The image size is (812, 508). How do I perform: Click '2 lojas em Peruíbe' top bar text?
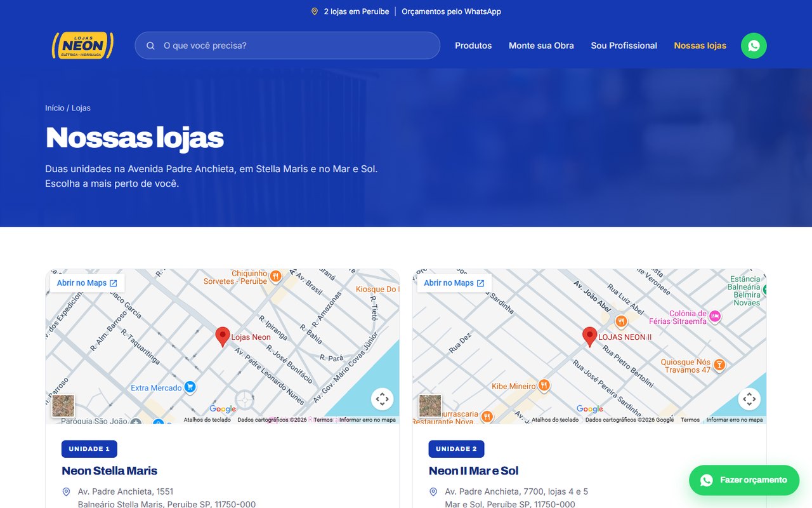pyautogui.click(x=357, y=11)
